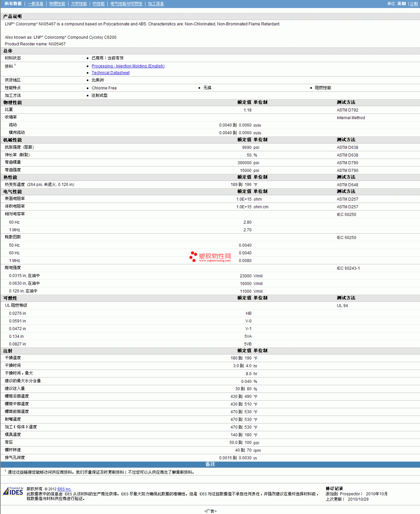Select 螺筒后部温度 row label
The height and width of the screenshot is (514, 420).
(17, 396)
